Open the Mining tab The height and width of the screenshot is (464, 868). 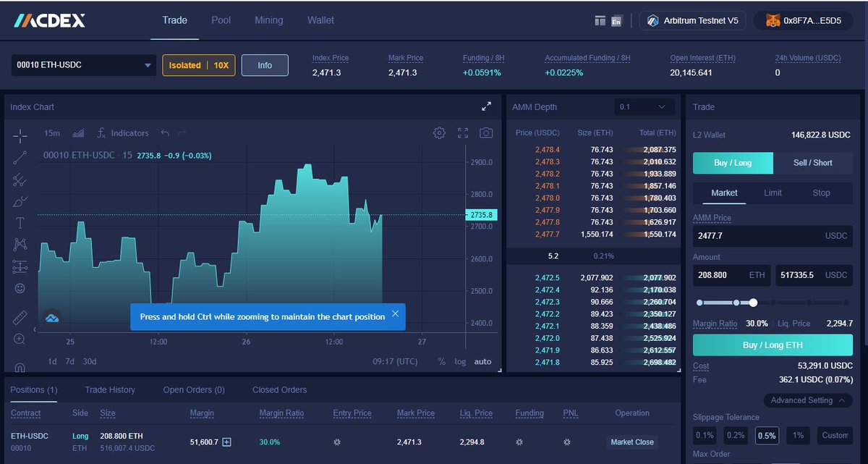click(269, 20)
